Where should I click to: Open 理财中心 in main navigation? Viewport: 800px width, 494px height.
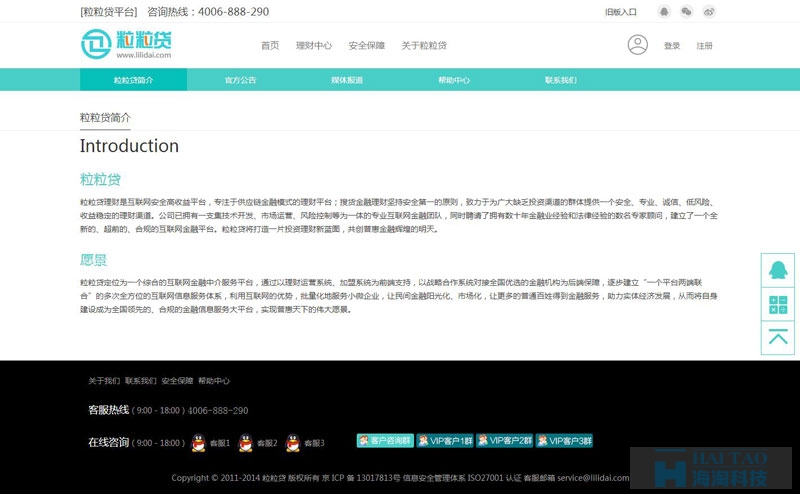pos(314,45)
